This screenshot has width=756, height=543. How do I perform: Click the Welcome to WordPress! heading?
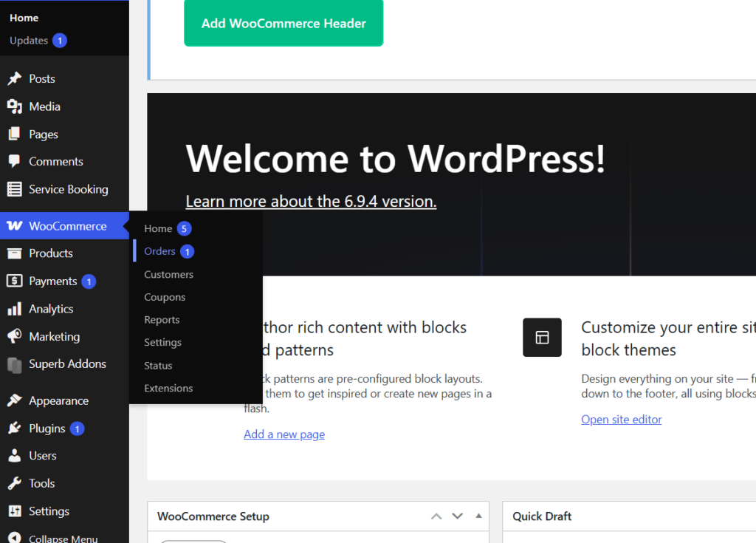coord(396,158)
